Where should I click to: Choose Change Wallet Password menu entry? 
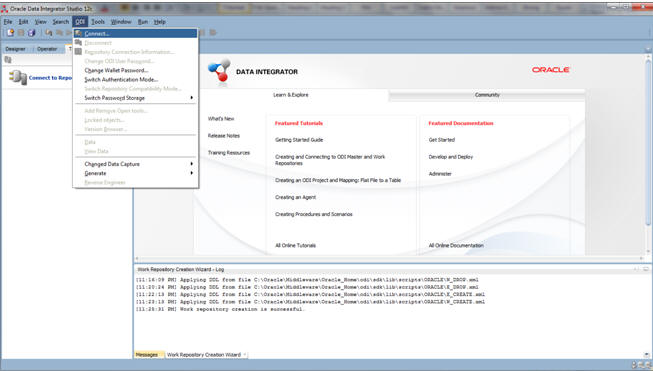[x=116, y=70]
